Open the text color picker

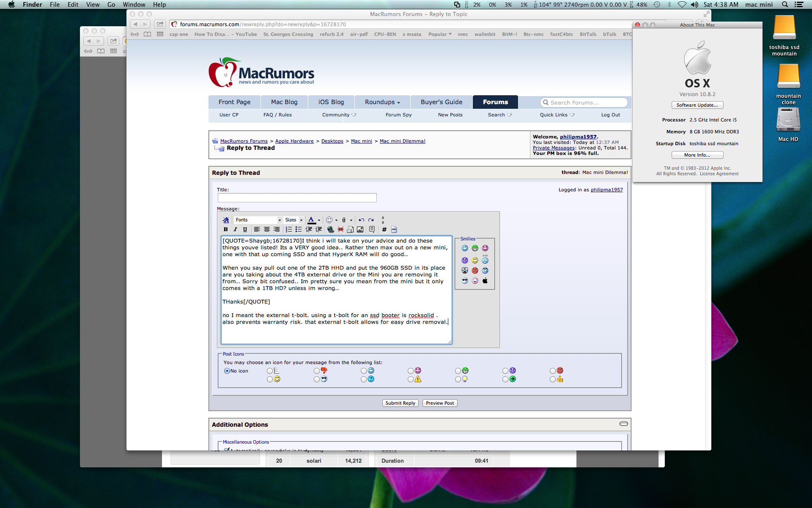pyautogui.click(x=319, y=220)
